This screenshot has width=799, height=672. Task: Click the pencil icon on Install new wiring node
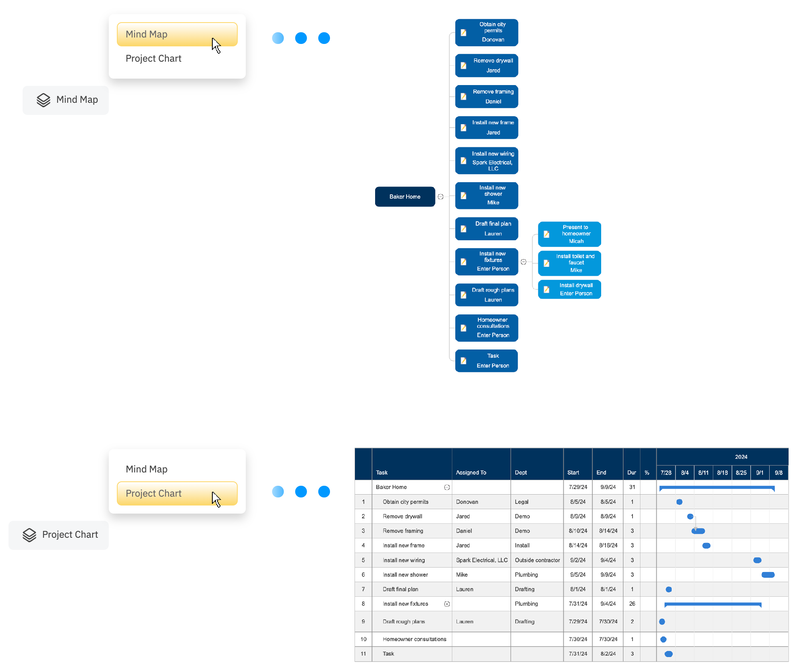click(463, 160)
